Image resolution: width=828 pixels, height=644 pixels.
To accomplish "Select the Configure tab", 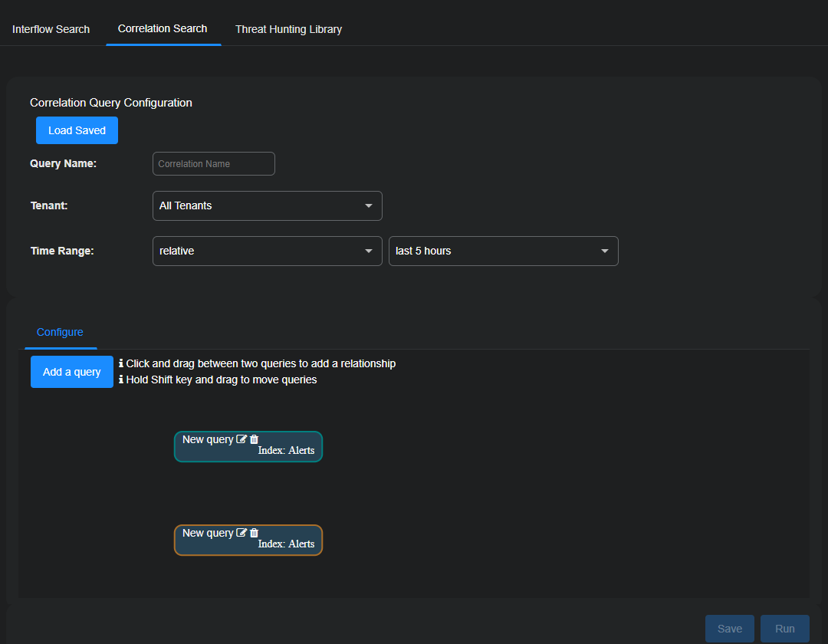I will click(60, 332).
